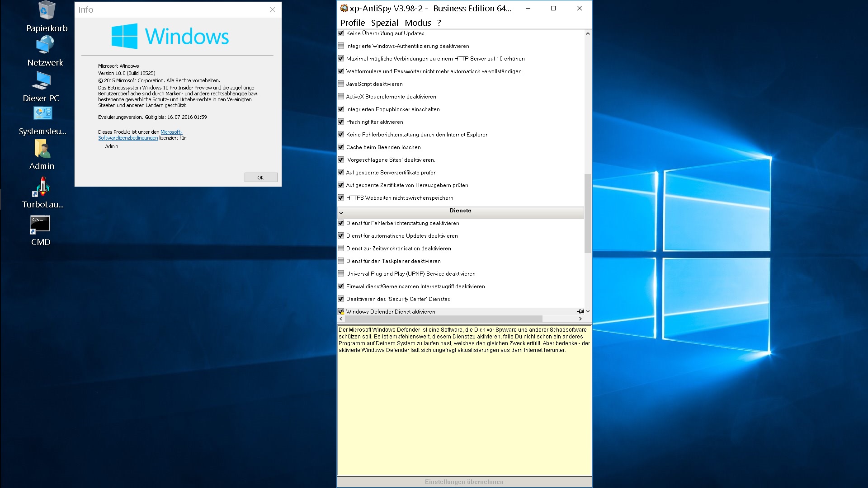Collapse the Dienste section header

tap(341, 212)
